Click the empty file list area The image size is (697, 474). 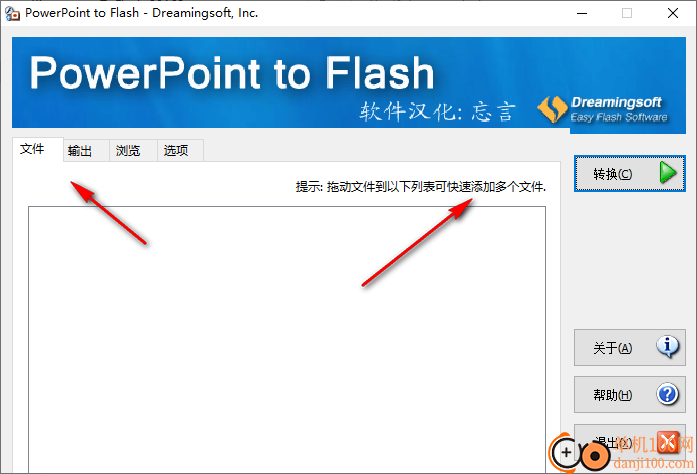[287, 340]
